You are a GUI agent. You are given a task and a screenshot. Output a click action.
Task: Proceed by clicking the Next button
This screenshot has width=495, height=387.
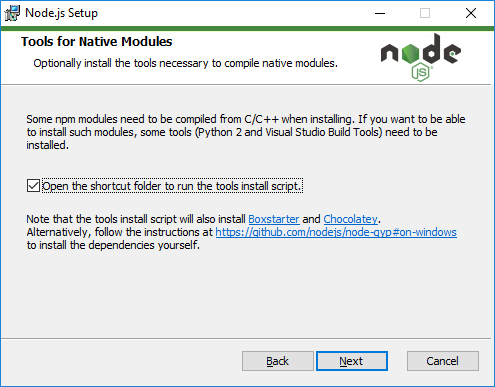click(352, 361)
